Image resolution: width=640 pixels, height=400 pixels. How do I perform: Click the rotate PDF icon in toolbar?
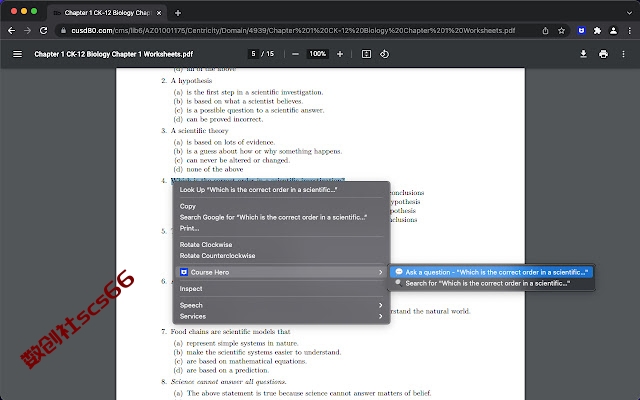tap(384, 54)
